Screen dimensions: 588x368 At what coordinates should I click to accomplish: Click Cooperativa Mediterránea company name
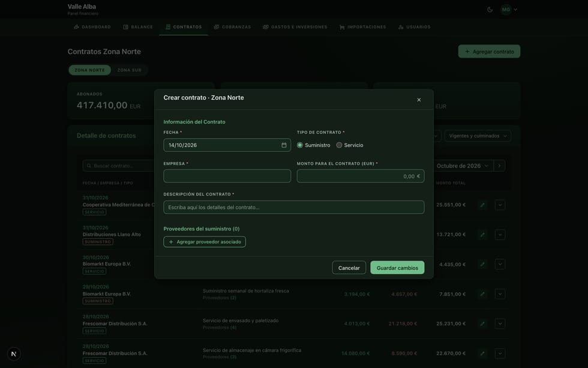click(119, 205)
